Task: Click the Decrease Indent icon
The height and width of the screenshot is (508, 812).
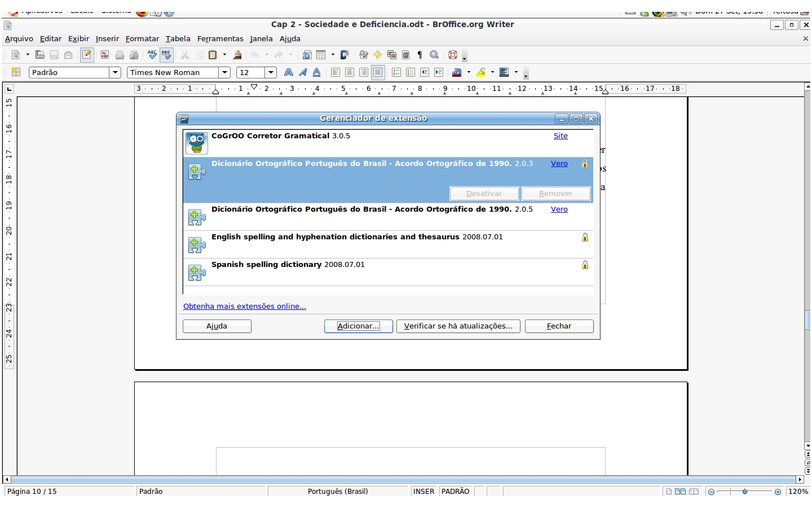Action: coord(425,72)
